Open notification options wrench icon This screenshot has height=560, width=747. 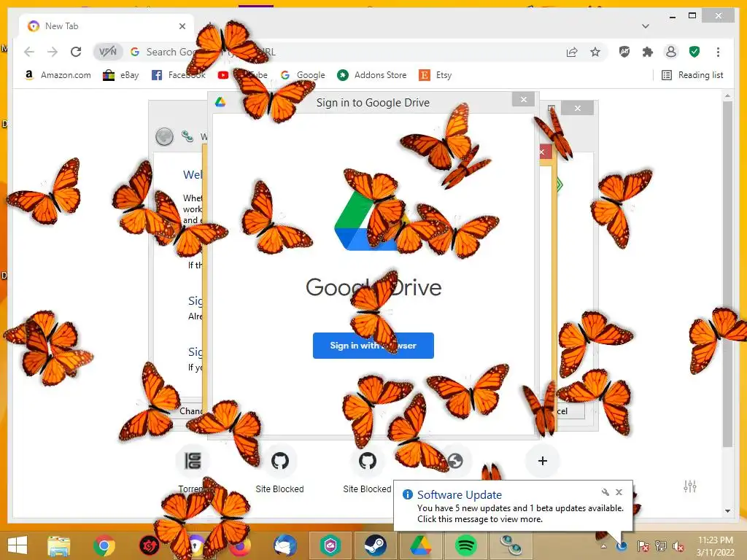(x=605, y=492)
